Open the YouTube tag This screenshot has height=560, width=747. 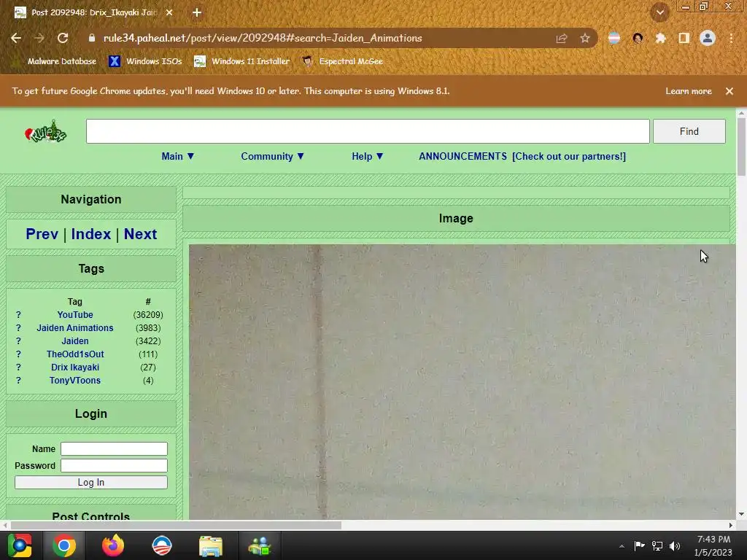[75, 315]
